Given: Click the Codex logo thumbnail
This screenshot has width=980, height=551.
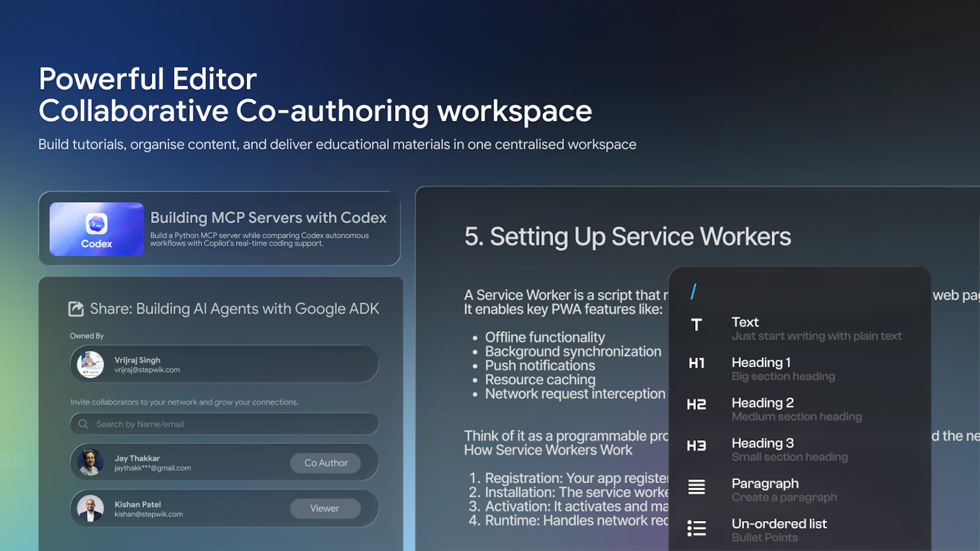Looking at the screenshot, I should tap(97, 229).
